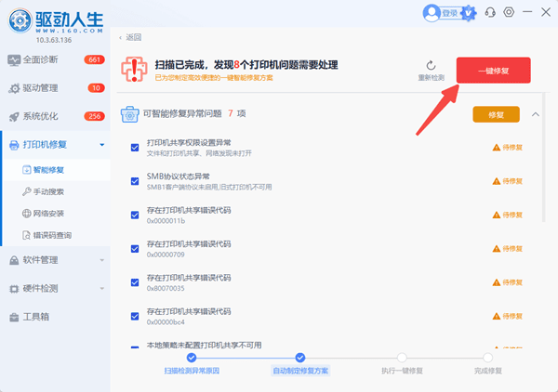The image size is (558, 392).
Task: Click 执行一键修复 progress step circle
Action: click(x=402, y=358)
